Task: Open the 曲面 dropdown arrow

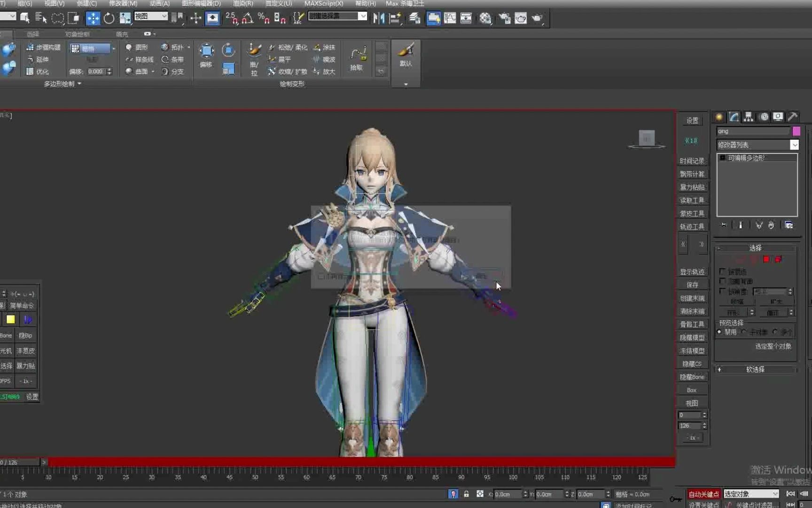Action: (x=153, y=71)
